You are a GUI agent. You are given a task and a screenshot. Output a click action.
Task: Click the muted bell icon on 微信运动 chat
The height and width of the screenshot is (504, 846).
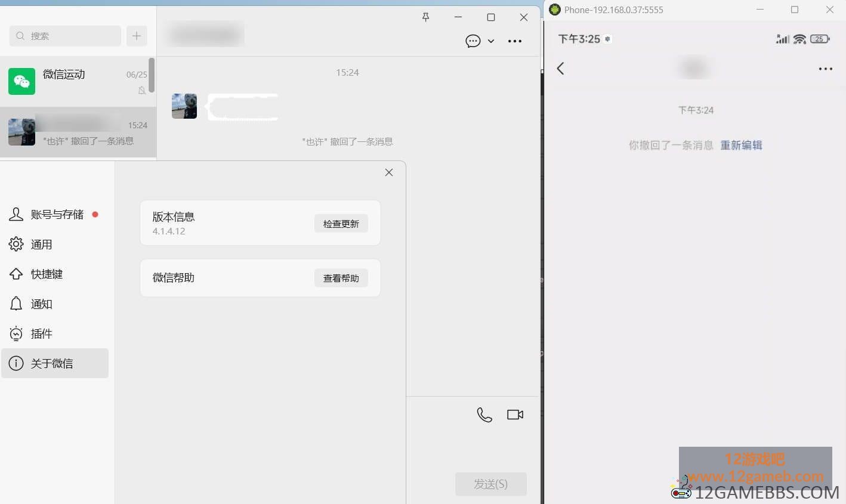pyautogui.click(x=142, y=90)
